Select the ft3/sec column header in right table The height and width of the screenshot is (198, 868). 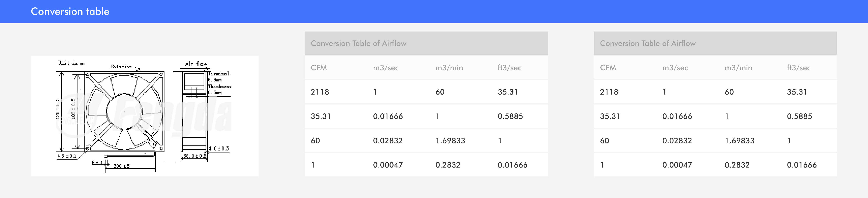798,67
